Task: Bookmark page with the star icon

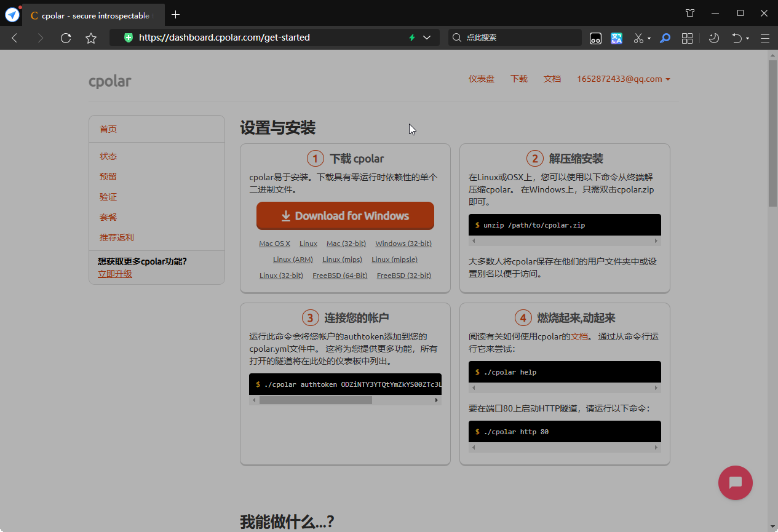Action: click(x=91, y=38)
